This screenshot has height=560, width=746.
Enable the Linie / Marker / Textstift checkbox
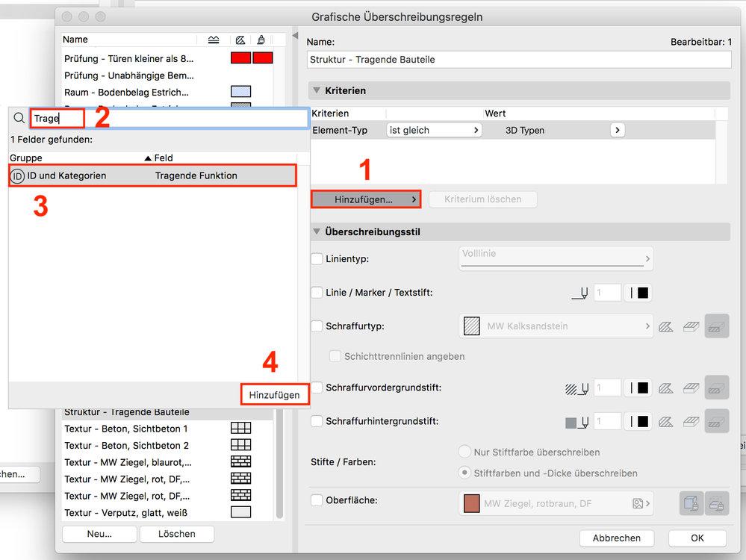point(317,292)
